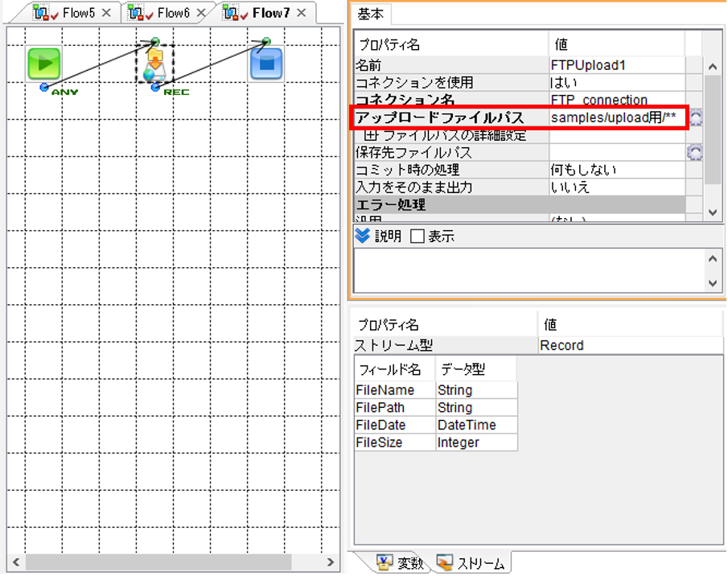This screenshot has height=576, width=728.
Task: Click the Integer data type cell
Action: click(x=476, y=442)
